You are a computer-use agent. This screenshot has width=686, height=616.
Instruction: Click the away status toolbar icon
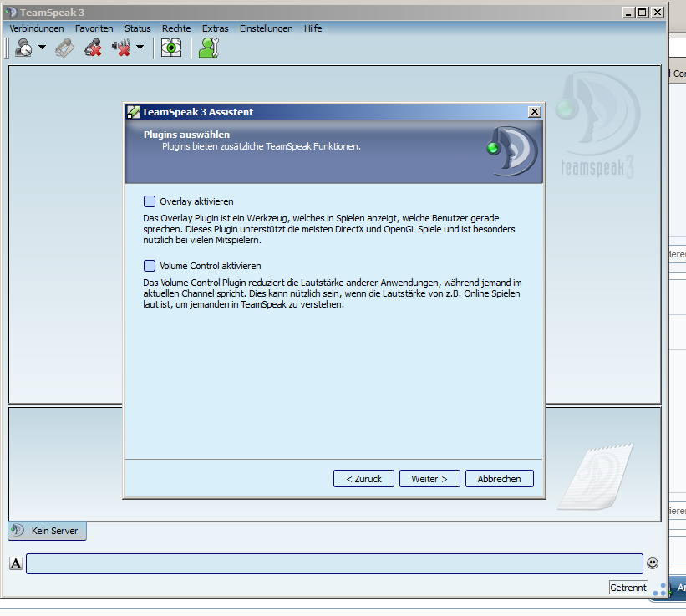(23, 48)
